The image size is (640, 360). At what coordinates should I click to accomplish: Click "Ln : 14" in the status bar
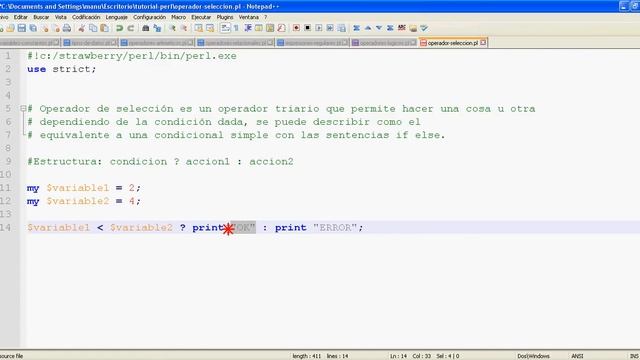click(x=398, y=356)
